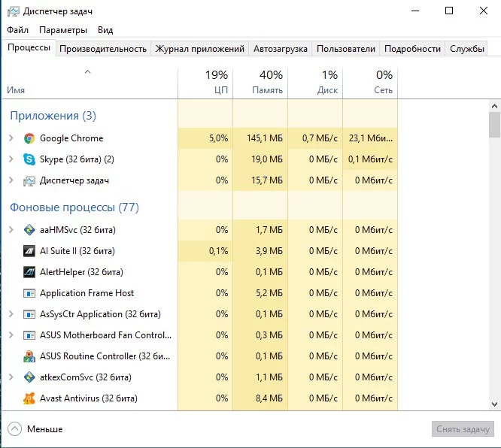Click the Avast Antivirus icon
501x448 pixels.
click(x=29, y=398)
